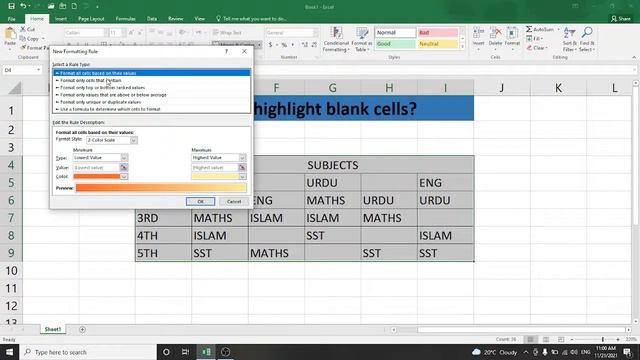Click the Save icon in quick access toolbar

pos(11,6)
